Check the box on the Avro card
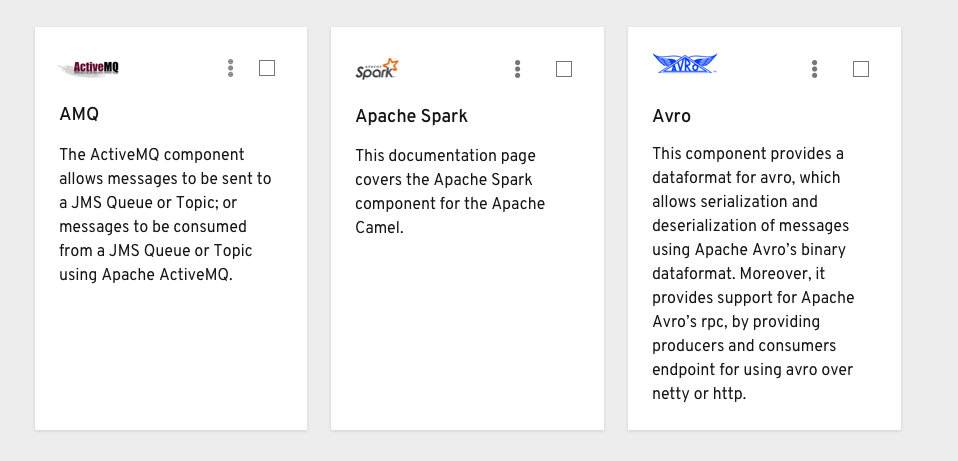958x461 pixels. coord(861,69)
